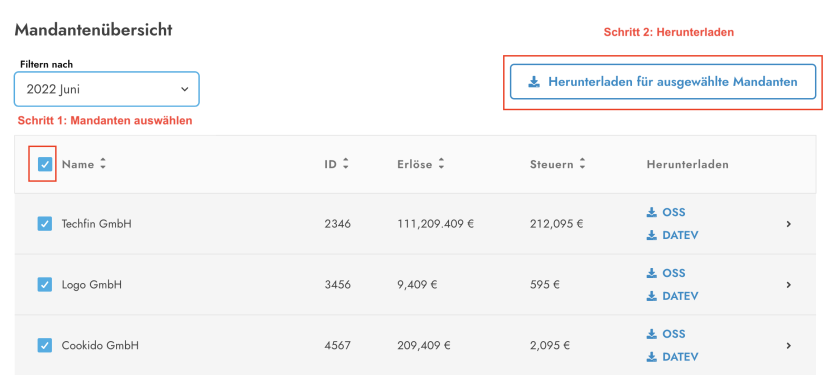Viewport: 830px width, 375px height.
Task: Expand Techfin GmbH row chevron
Action: point(788,224)
